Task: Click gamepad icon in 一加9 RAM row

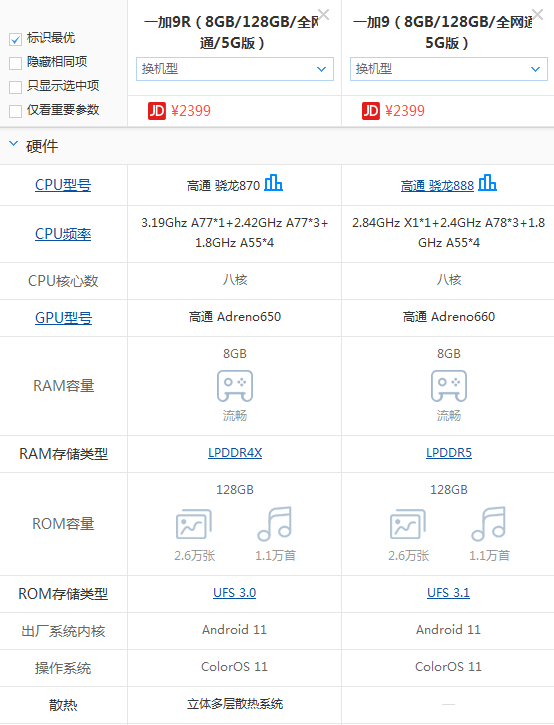Action: pyautogui.click(x=449, y=386)
